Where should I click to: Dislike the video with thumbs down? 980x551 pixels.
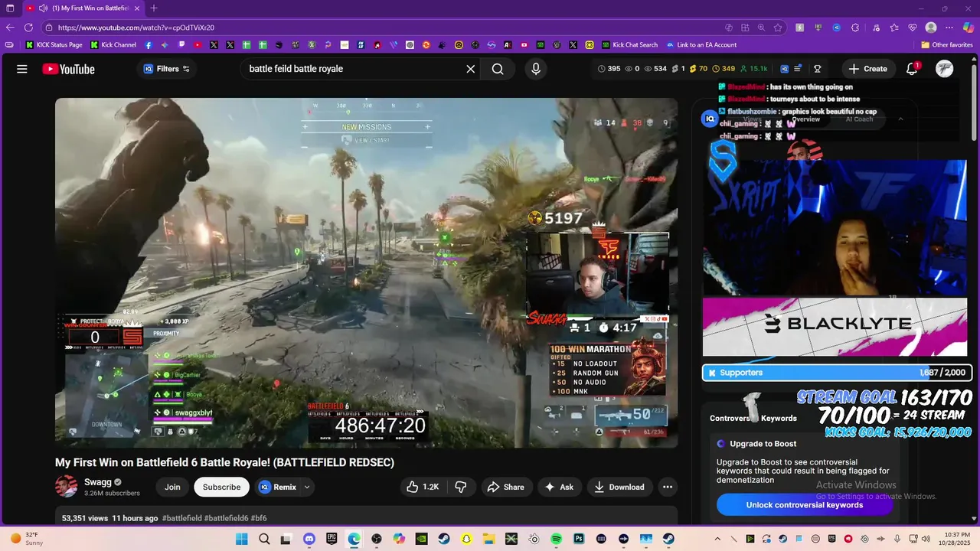(x=461, y=487)
